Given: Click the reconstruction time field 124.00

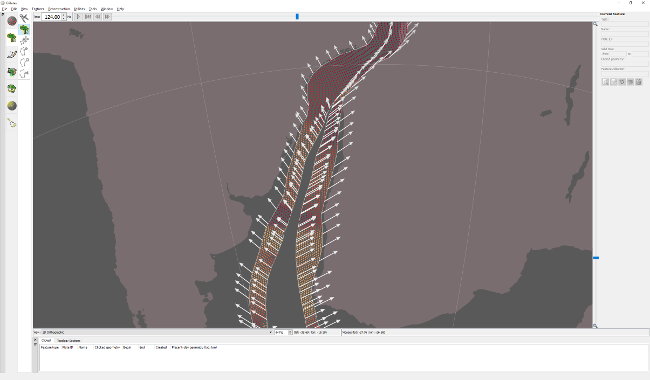Looking at the screenshot, I should tap(51, 17).
